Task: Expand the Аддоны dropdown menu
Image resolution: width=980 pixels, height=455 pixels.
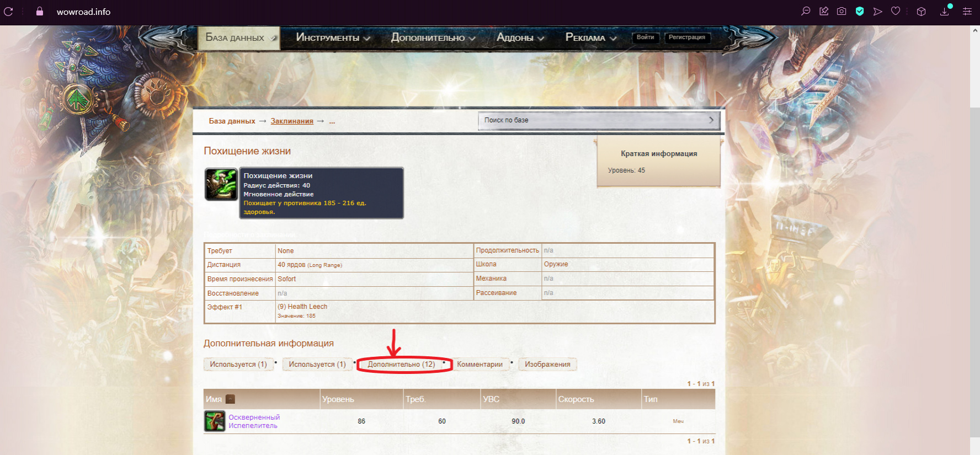Action: coord(520,38)
